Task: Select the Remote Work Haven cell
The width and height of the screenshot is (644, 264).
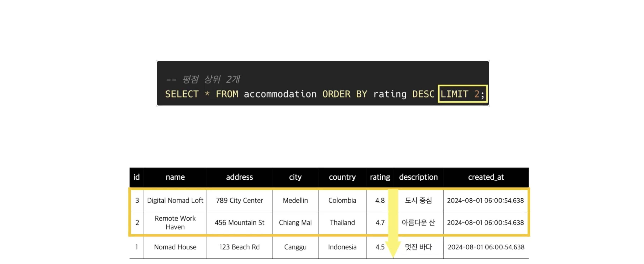Action: click(175, 223)
